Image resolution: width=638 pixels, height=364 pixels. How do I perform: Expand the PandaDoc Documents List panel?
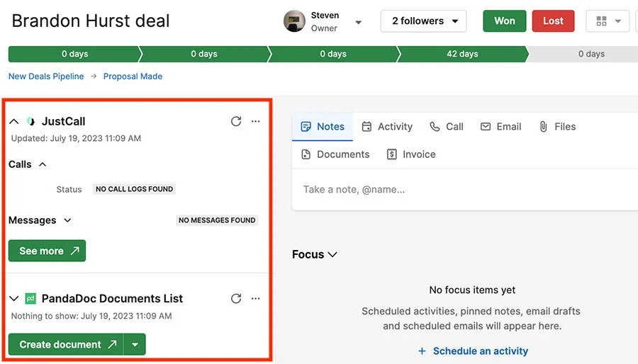(x=14, y=299)
